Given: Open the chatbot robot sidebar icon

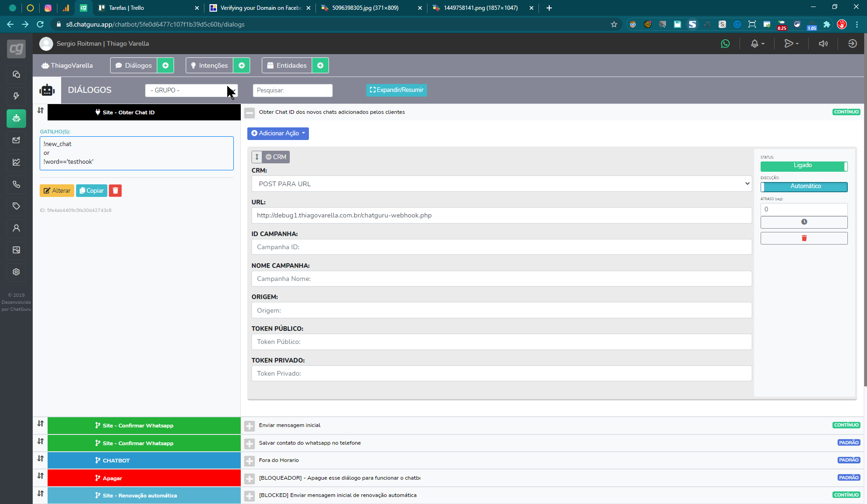Looking at the screenshot, I should click(x=16, y=118).
